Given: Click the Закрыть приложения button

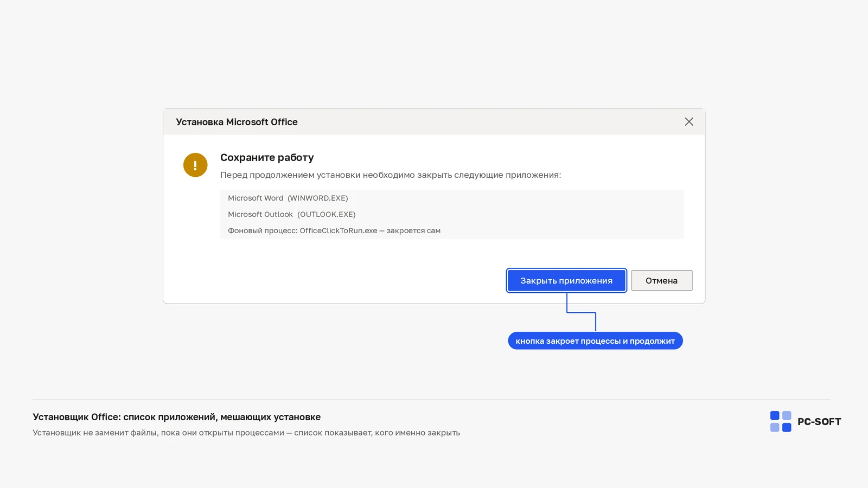Looking at the screenshot, I should coord(566,280).
